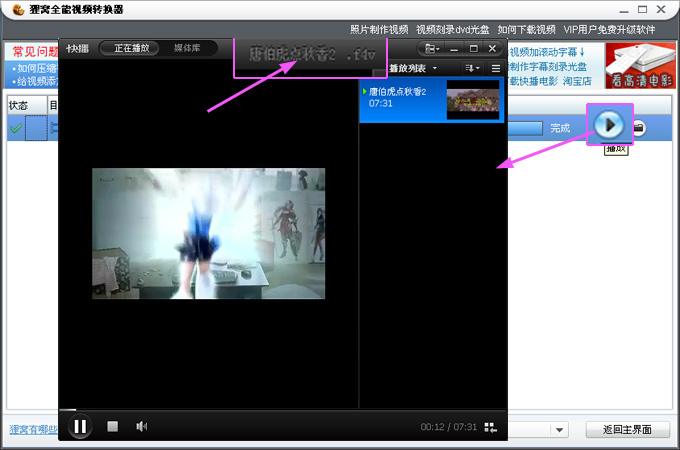Image resolution: width=680 pixels, height=450 pixels.
Task: Click the 快播 logo in the player title bar
Action: (77, 49)
